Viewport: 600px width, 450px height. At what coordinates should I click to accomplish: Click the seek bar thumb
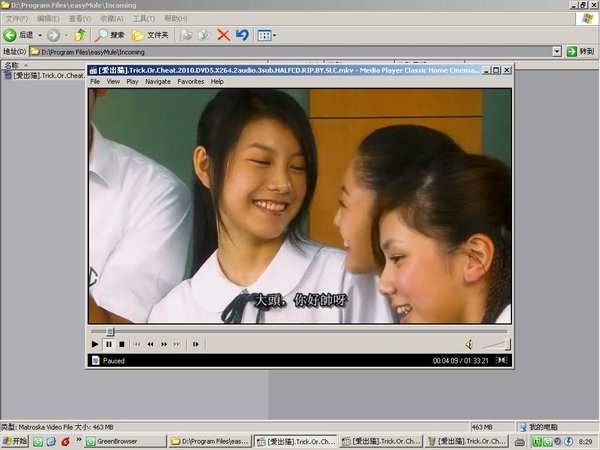click(x=111, y=331)
